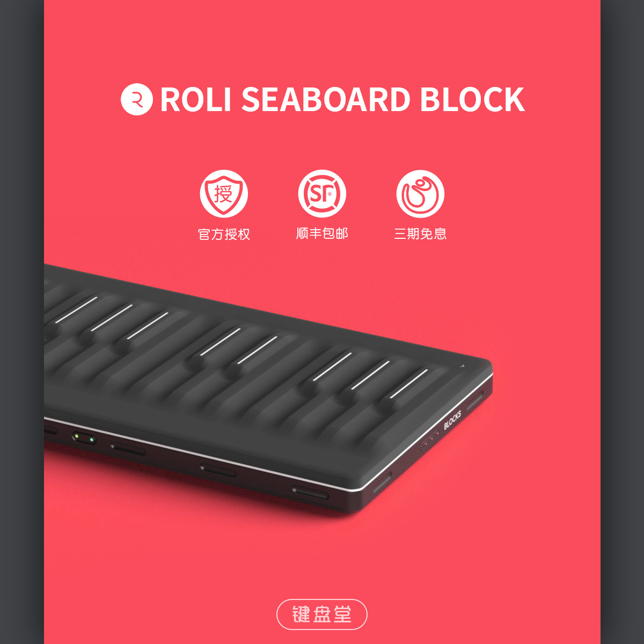Click the middle connector slot on front edge
The height and width of the screenshot is (644, 644).
coord(218,471)
